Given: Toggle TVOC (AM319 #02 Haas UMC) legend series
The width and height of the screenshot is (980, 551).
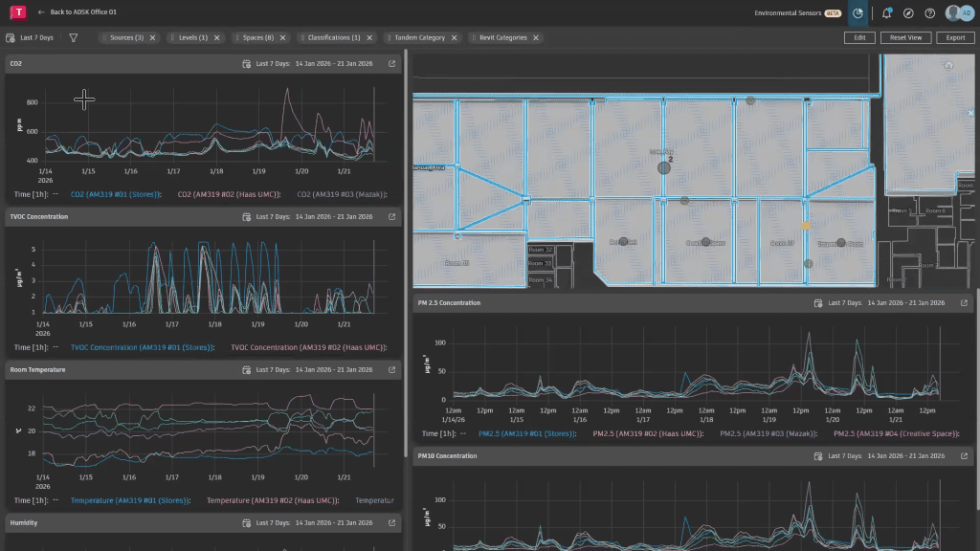Looking at the screenshot, I should tap(308, 347).
